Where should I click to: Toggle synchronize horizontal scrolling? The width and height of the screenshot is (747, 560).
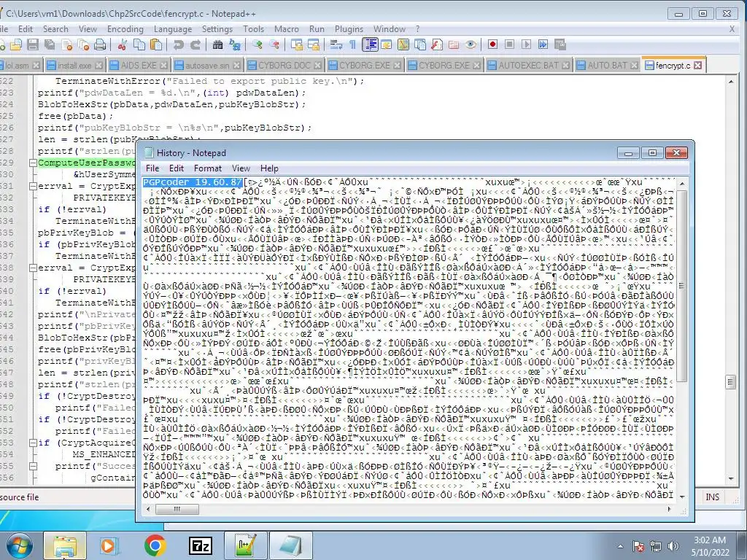(x=314, y=44)
